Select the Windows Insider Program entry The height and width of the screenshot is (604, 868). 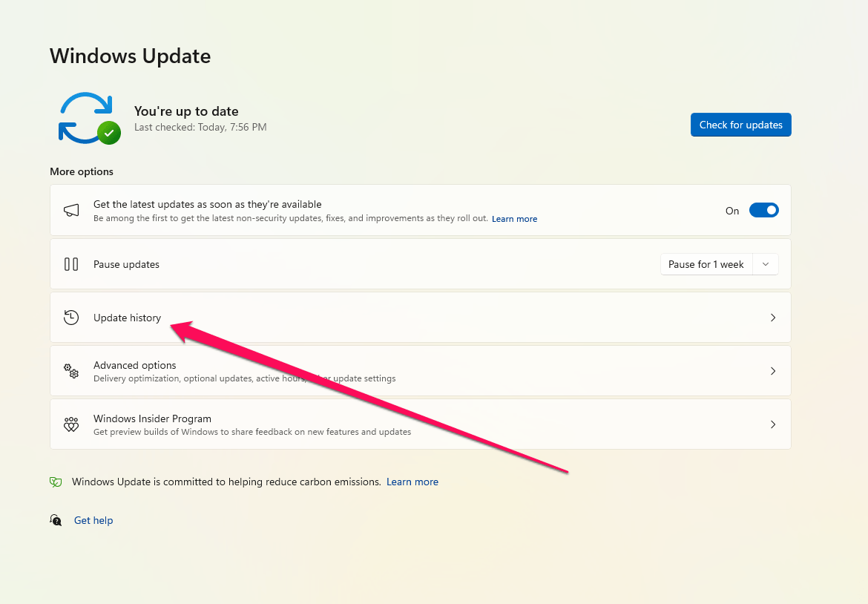152,418
